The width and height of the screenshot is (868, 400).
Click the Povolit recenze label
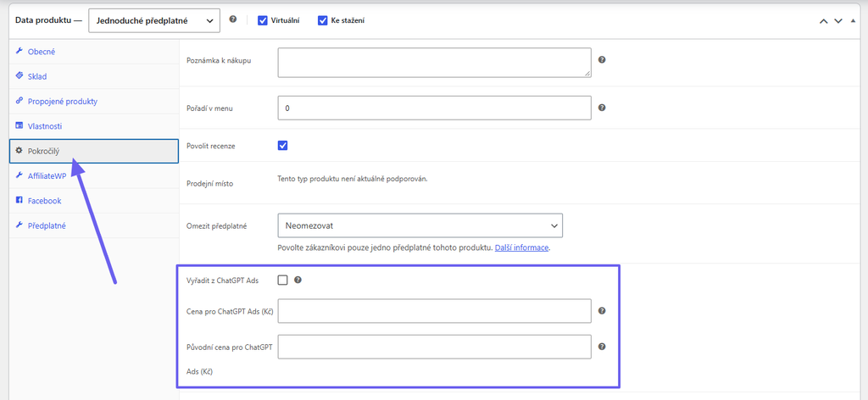[x=212, y=146]
